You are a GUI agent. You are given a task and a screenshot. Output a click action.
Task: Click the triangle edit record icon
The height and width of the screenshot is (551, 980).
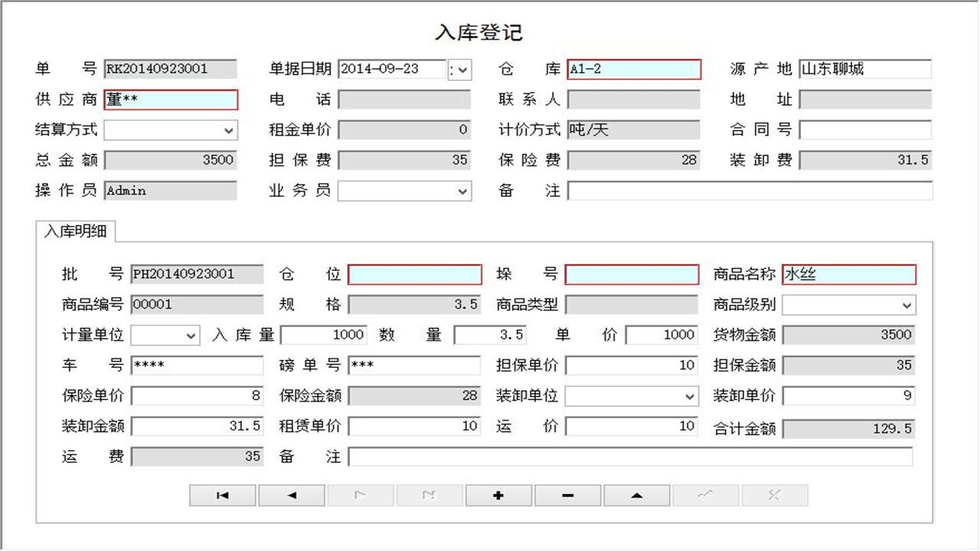pos(635,495)
